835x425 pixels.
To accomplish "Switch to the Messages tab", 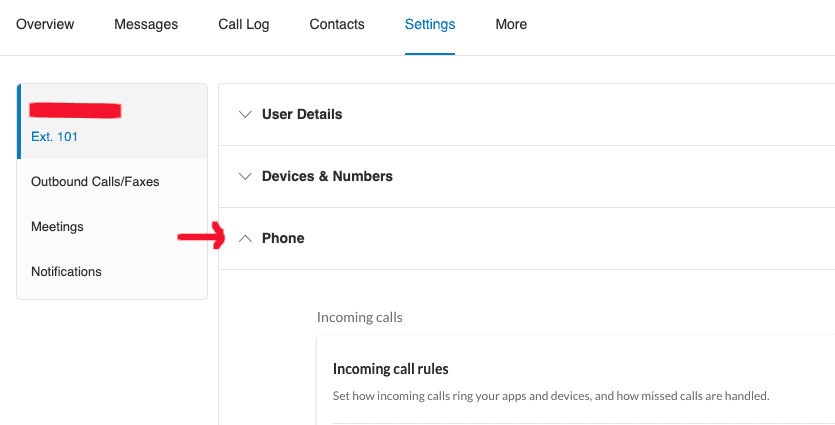I will point(146,24).
